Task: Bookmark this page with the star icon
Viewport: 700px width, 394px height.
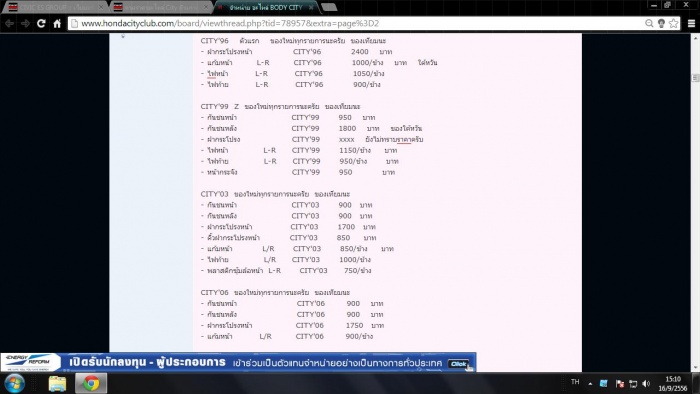Action: point(674,23)
